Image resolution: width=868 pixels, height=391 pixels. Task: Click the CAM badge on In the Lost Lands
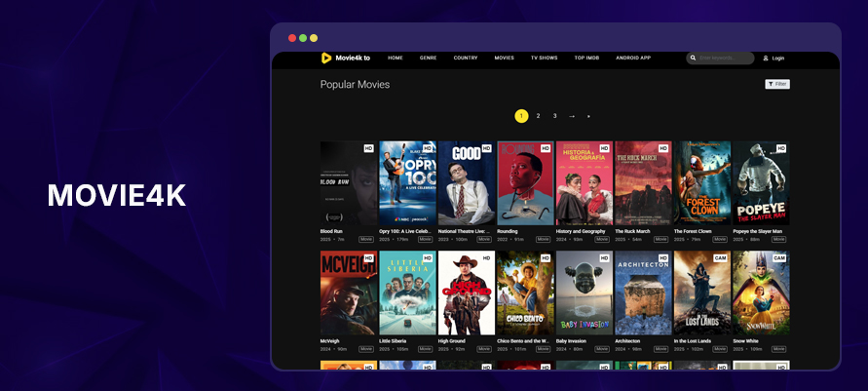pyautogui.click(x=721, y=258)
